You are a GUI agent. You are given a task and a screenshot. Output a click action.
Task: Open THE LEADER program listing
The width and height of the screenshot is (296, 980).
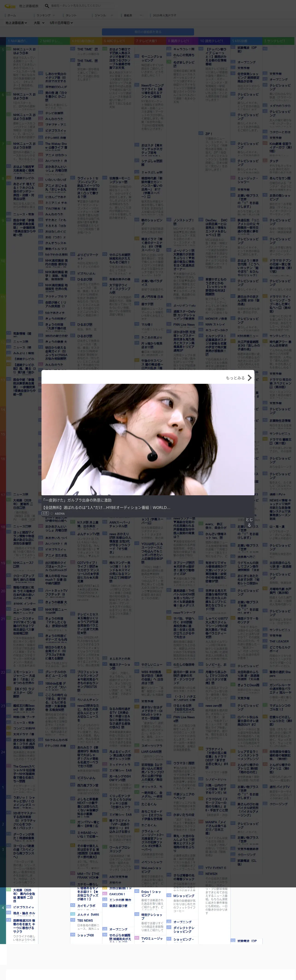tap(279, 641)
